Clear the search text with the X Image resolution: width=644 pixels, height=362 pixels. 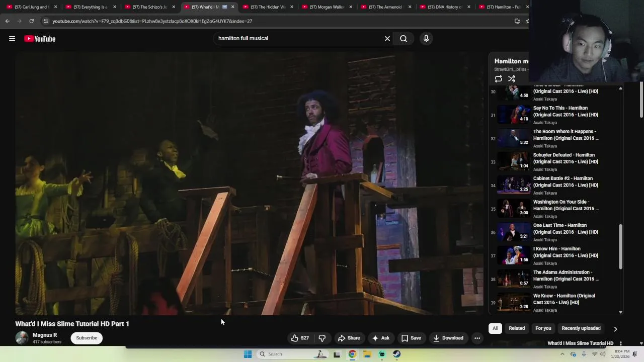pos(387,39)
